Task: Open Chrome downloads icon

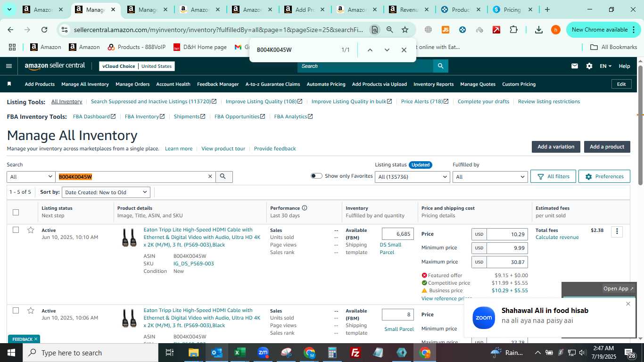Action: 539,30
